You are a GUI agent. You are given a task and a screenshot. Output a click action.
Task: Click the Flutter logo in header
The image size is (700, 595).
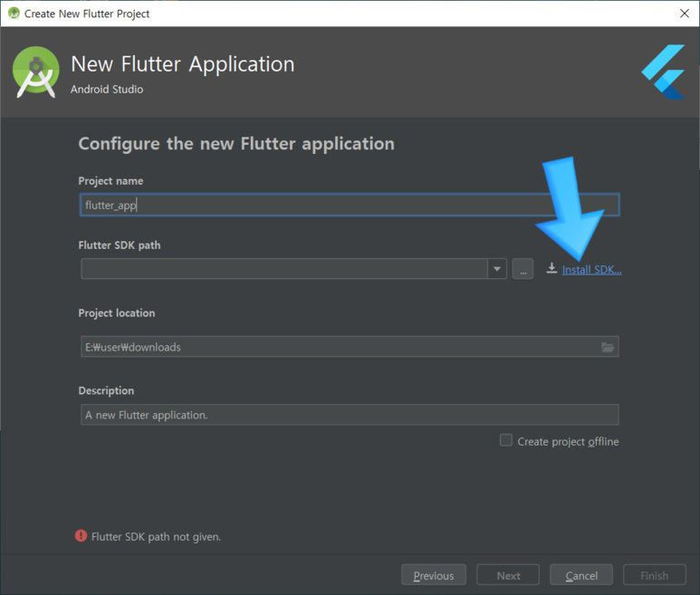click(664, 72)
